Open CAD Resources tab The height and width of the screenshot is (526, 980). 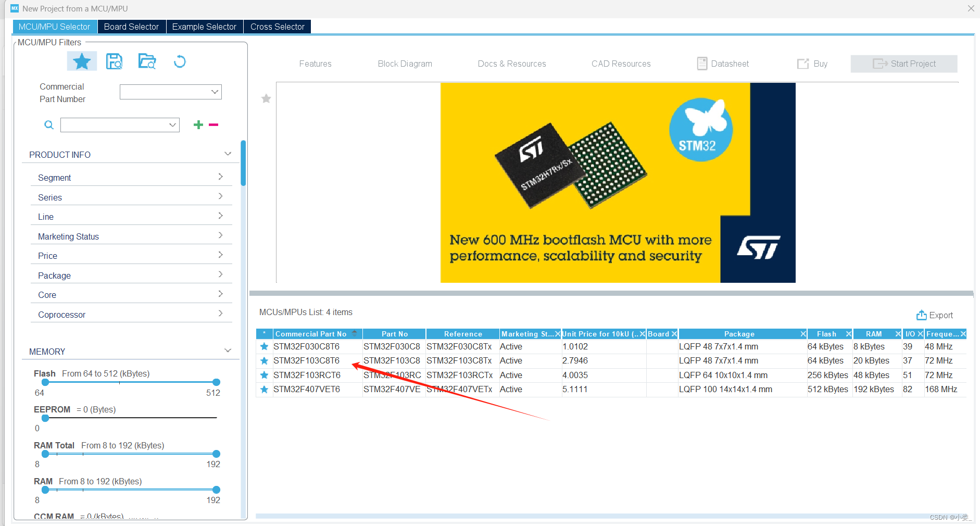click(621, 64)
